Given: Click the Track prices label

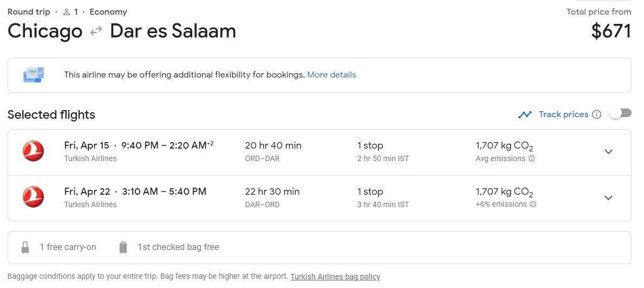Looking at the screenshot, I should pyautogui.click(x=563, y=114).
